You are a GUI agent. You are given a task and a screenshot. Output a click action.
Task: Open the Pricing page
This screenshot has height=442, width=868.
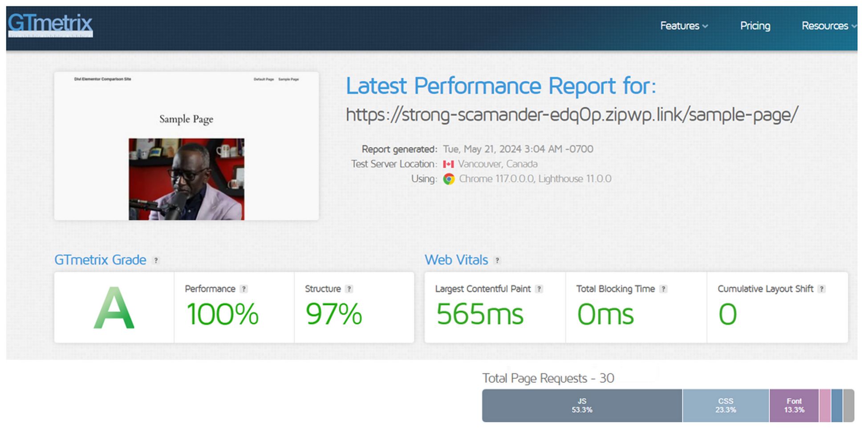(755, 26)
